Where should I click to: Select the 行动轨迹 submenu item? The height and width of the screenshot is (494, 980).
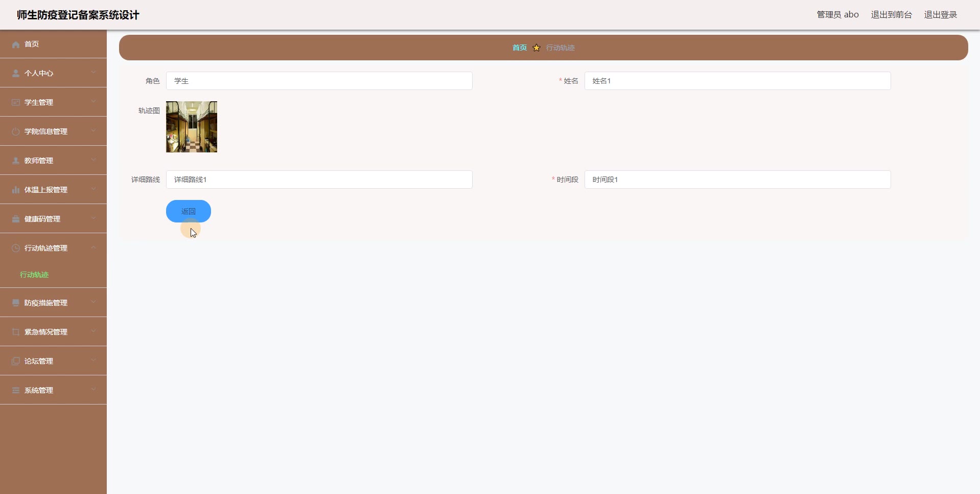pos(34,275)
